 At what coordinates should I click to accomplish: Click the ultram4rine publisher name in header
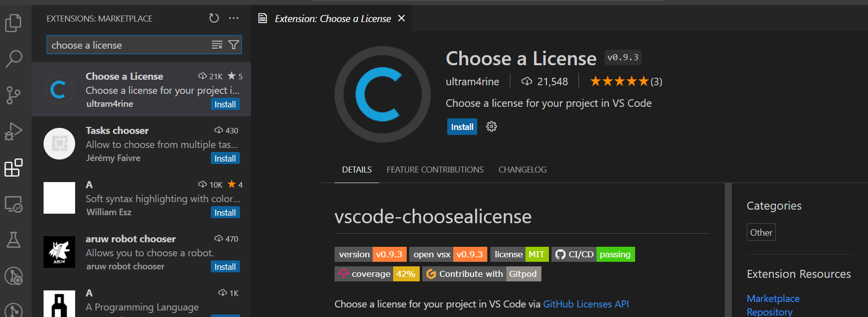[x=472, y=81]
